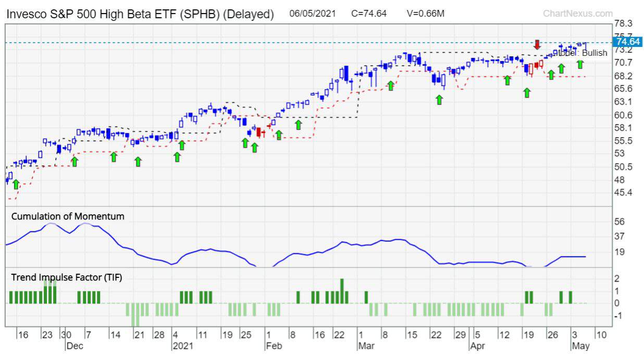
Task: Click the chart title 'Invesco S&P 500 High Beta ETF (SPHB) (Delayed)'
Action: [x=140, y=14]
